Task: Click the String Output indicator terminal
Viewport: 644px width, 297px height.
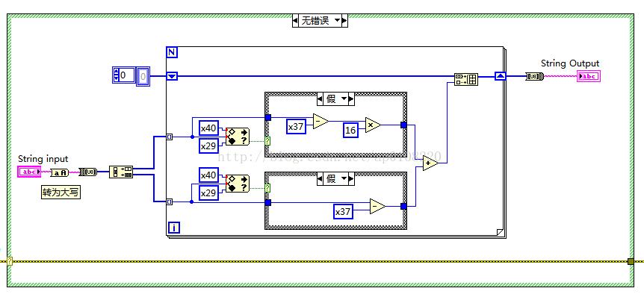Action: point(589,76)
